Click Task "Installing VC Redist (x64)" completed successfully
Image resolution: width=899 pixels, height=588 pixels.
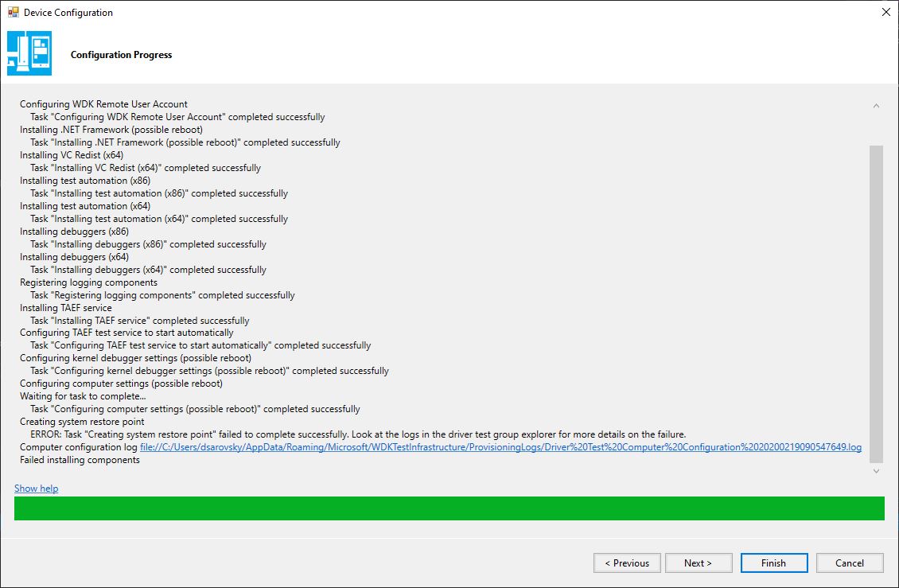tap(146, 168)
